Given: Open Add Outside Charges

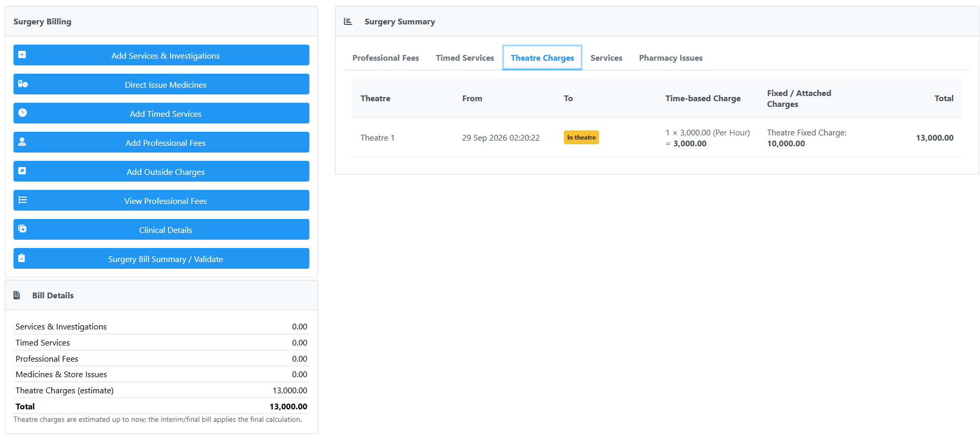Looking at the screenshot, I should click(x=161, y=171).
